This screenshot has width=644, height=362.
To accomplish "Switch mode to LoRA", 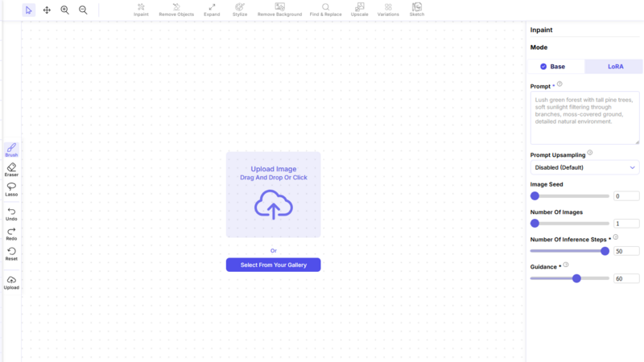I will [x=615, y=67].
